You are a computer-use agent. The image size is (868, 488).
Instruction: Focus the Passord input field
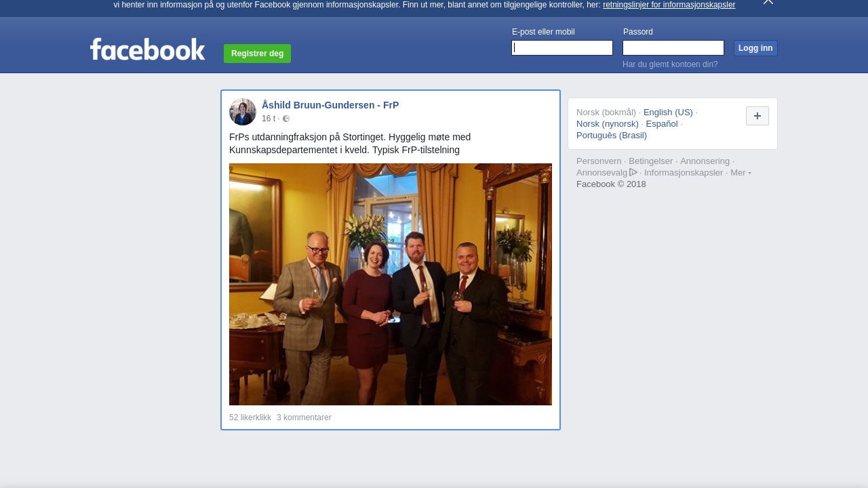[x=673, y=47]
